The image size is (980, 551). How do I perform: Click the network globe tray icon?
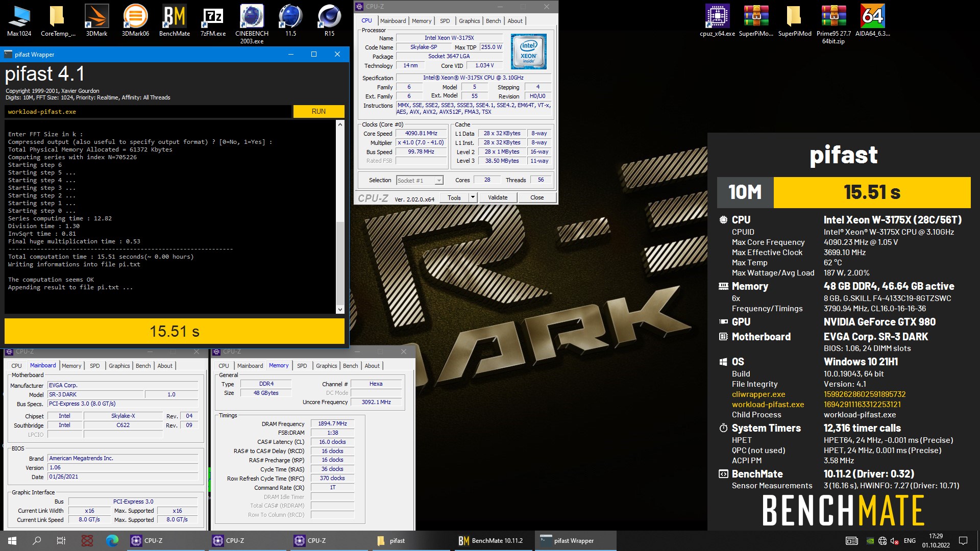coord(883,541)
